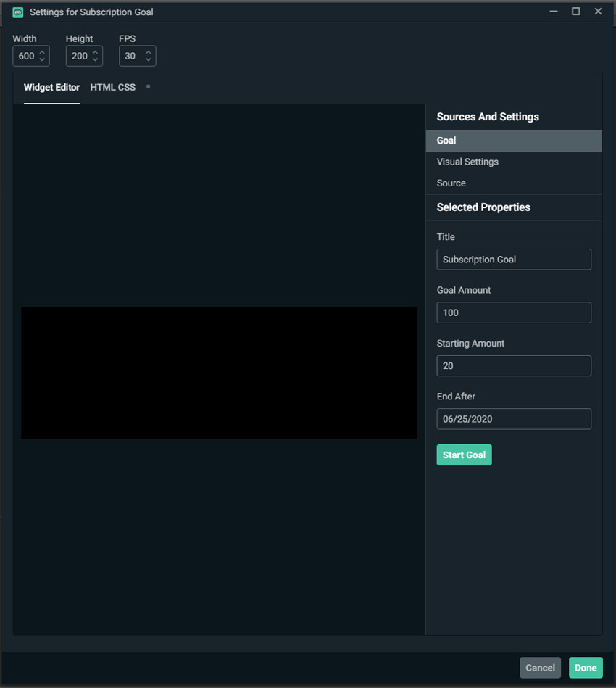This screenshot has width=616, height=688.
Task: Decrease the Height value with down arrow
Action: click(x=95, y=59)
